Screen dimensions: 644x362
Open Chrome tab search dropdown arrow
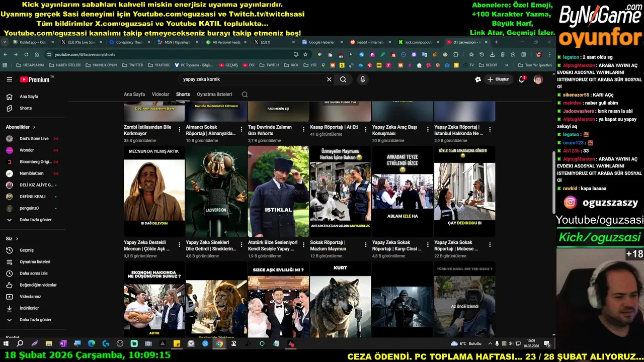[5, 42]
